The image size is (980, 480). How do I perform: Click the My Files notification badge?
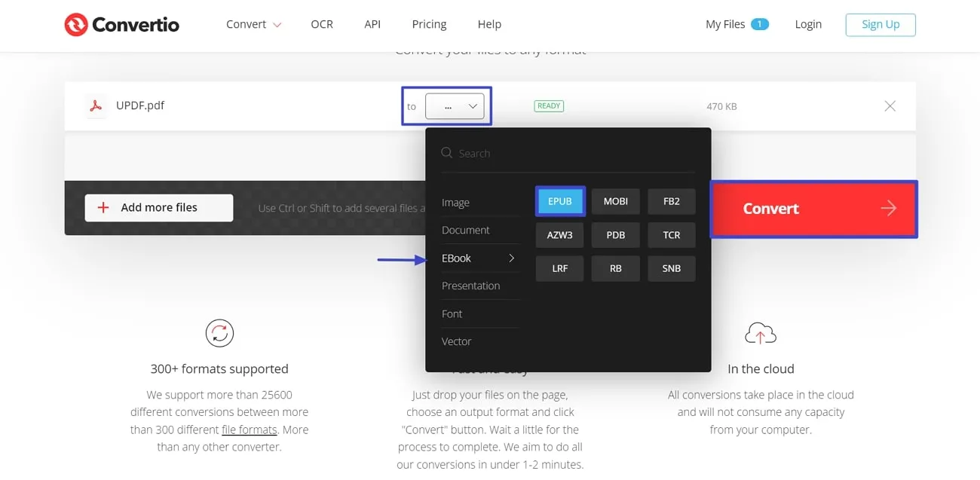coord(761,23)
